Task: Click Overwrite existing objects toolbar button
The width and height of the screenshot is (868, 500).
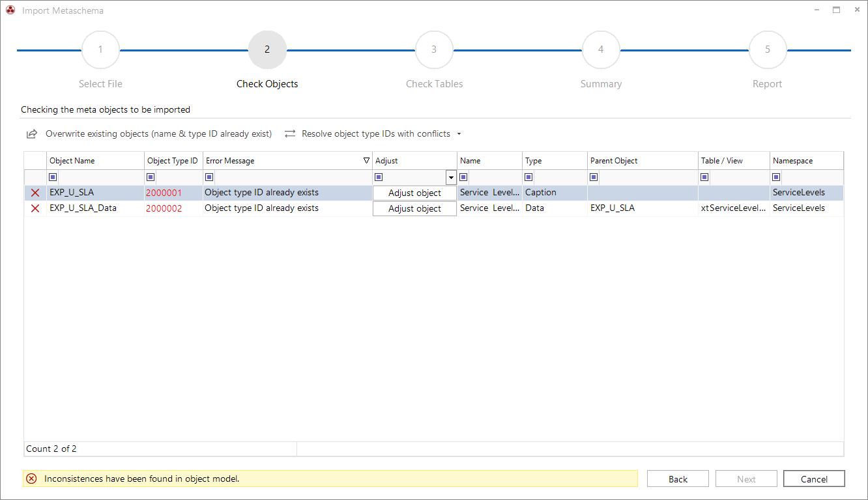Action: point(149,134)
